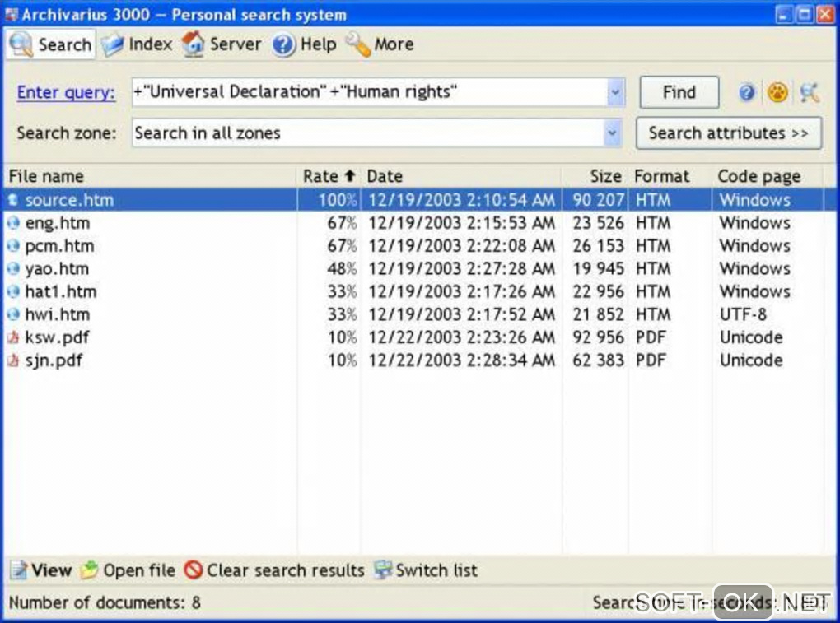Click the size value 92 956
Screen dimensions: 840x623
click(x=598, y=337)
